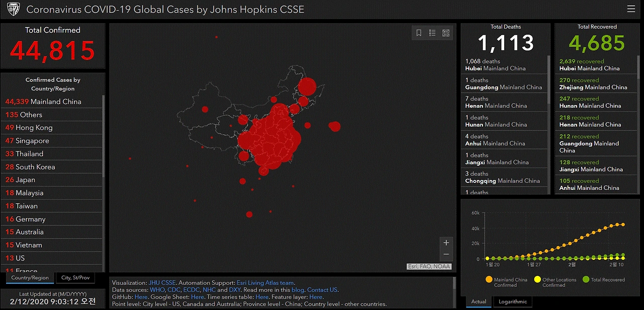The width and height of the screenshot is (644, 310).
Task: Select the 33 Thailand row
Action: point(52,154)
